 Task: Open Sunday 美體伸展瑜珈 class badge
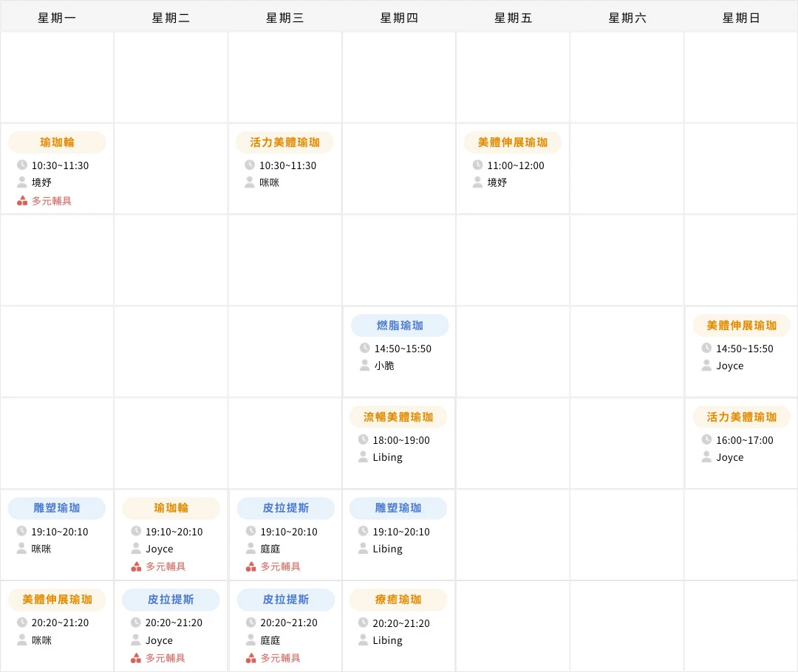tap(742, 326)
